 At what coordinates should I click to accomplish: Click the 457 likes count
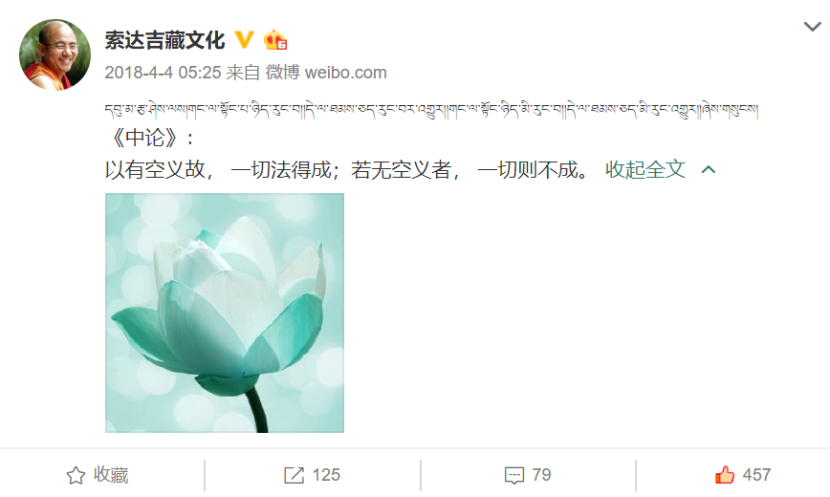coord(756,475)
